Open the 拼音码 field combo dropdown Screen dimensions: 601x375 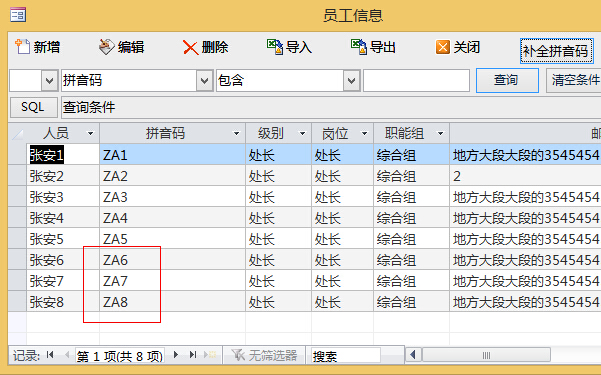[x=204, y=81]
